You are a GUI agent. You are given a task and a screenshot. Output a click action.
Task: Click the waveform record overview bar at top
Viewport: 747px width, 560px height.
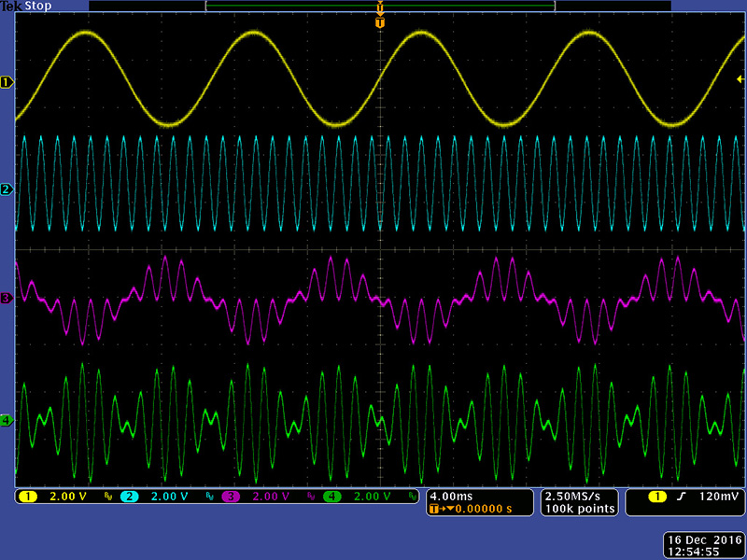(379, 6)
